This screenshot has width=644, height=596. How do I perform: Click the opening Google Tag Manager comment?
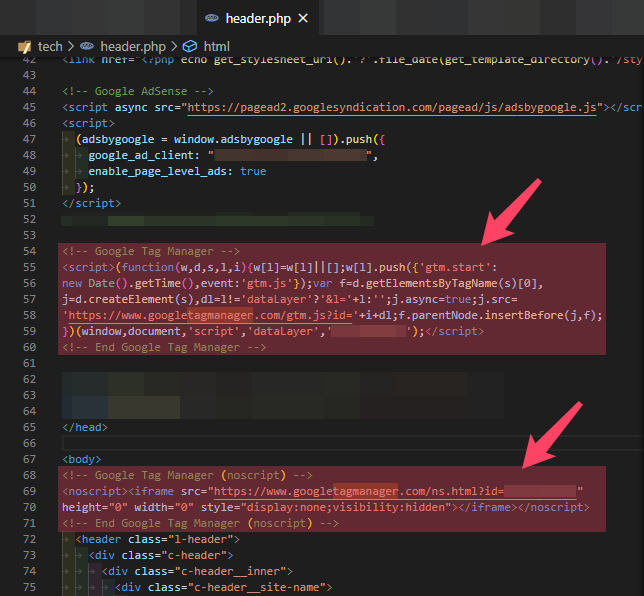[151, 251]
